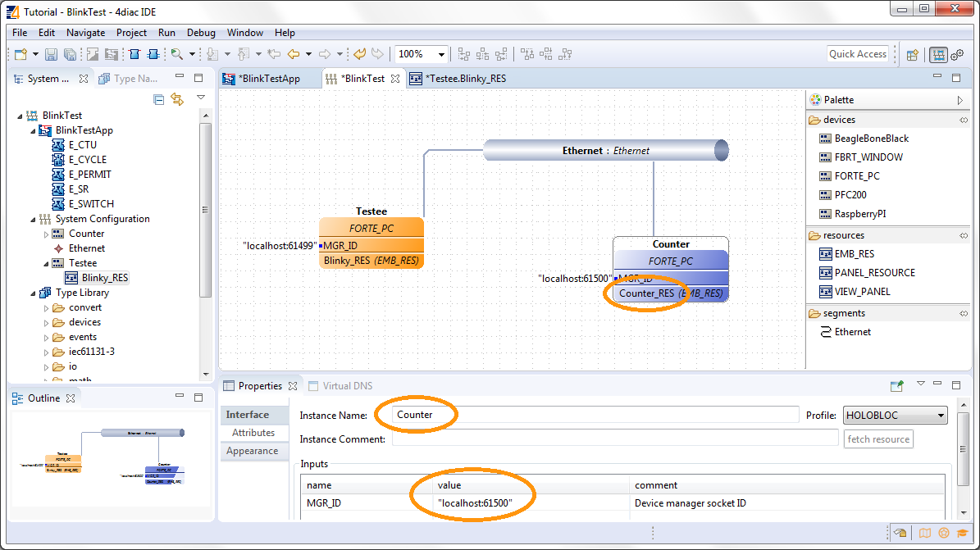Toggle Link with Editor in System Explorer
Screen dimensions: 980x550
click(177, 99)
